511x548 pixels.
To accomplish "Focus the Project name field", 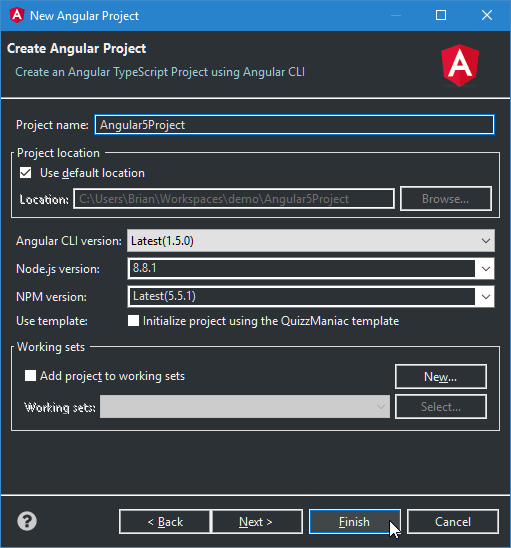I will [294, 124].
